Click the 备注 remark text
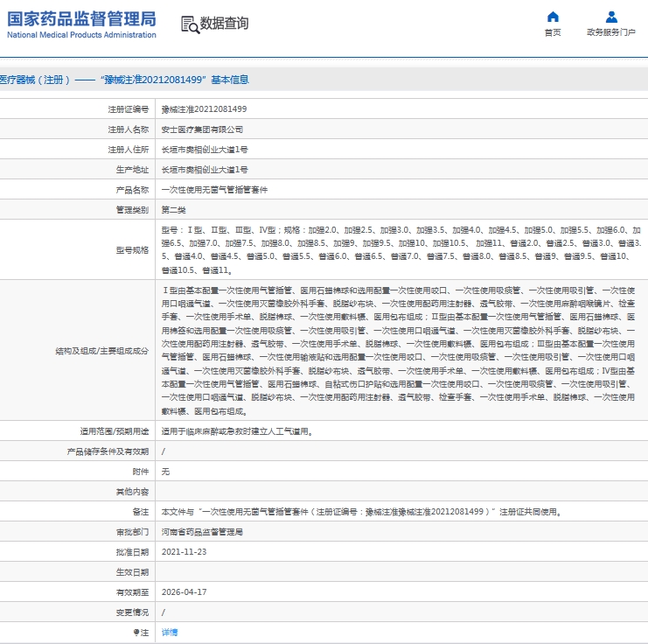 point(362,512)
